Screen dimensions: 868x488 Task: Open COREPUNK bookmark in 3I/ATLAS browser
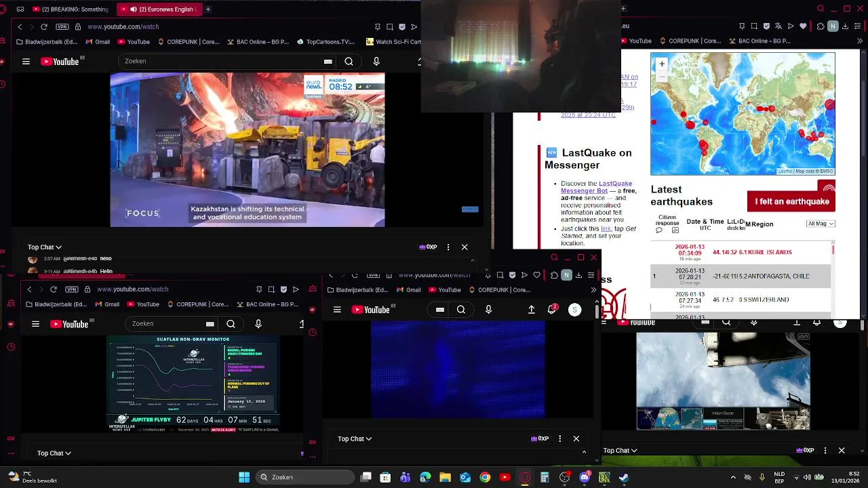(198, 304)
